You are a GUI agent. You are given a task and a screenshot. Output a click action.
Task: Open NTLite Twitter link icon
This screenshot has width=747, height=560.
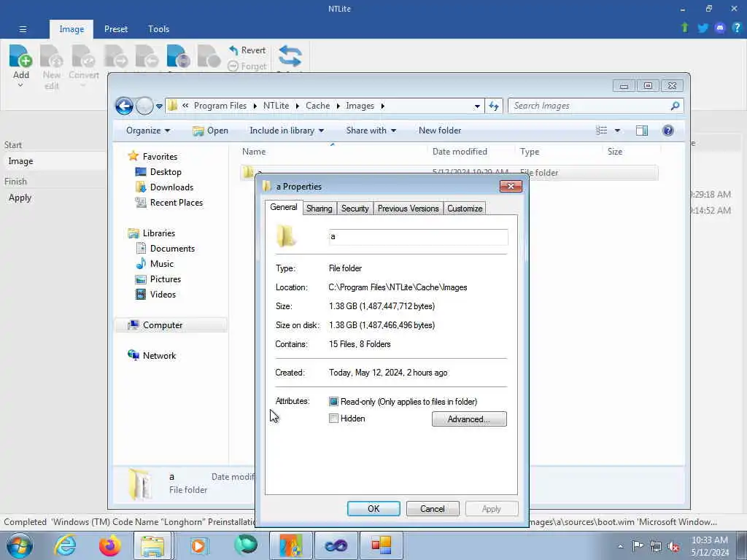point(703,28)
